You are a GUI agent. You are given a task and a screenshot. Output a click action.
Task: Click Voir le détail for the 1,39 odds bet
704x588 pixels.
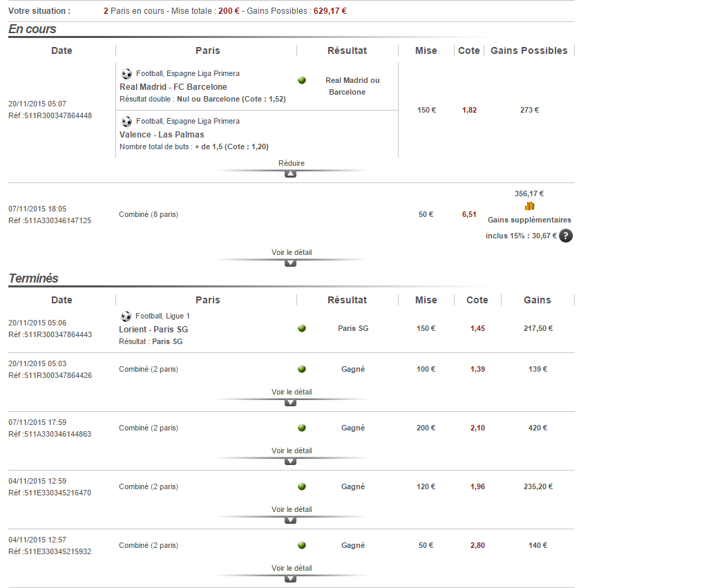point(292,392)
